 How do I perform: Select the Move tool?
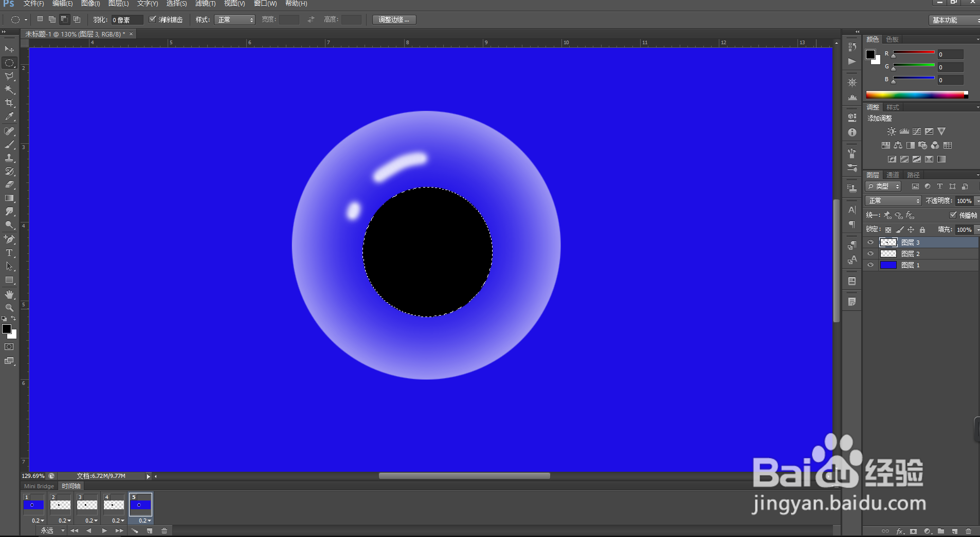(x=9, y=49)
